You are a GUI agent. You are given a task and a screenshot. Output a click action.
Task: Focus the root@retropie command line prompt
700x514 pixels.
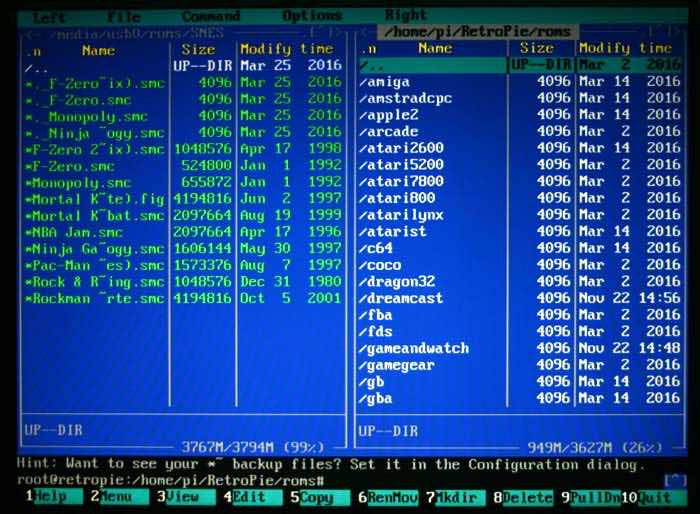(170, 481)
